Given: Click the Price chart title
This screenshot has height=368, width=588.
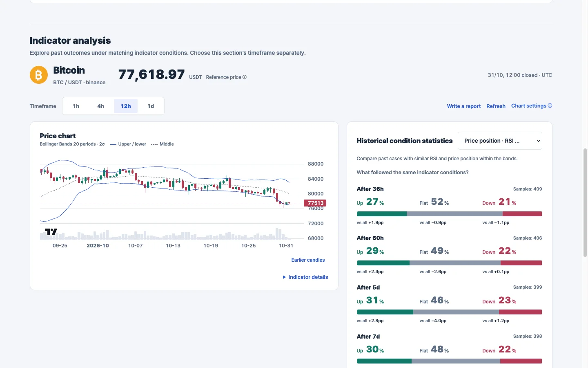Looking at the screenshot, I should click(58, 136).
